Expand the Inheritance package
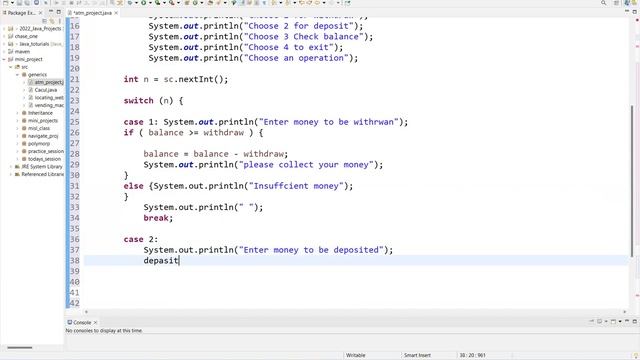The image size is (640, 360). 18,113
